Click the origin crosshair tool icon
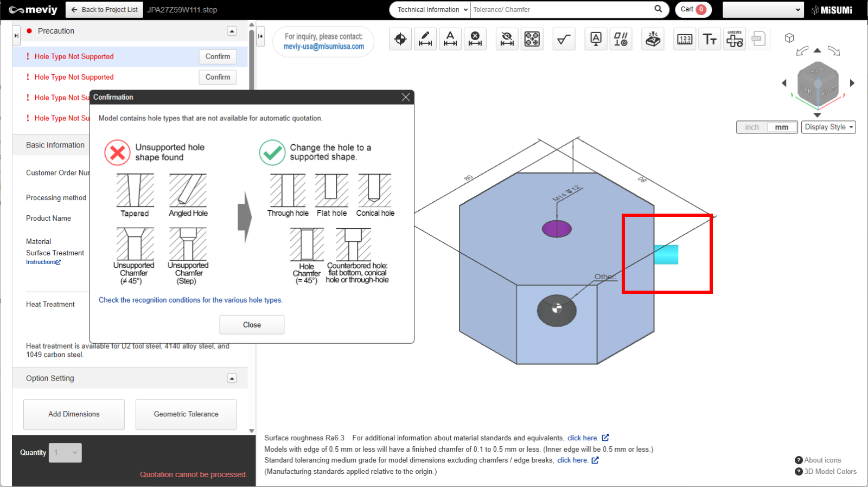Viewport: 868px width, 488px height. pyautogui.click(x=400, y=39)
